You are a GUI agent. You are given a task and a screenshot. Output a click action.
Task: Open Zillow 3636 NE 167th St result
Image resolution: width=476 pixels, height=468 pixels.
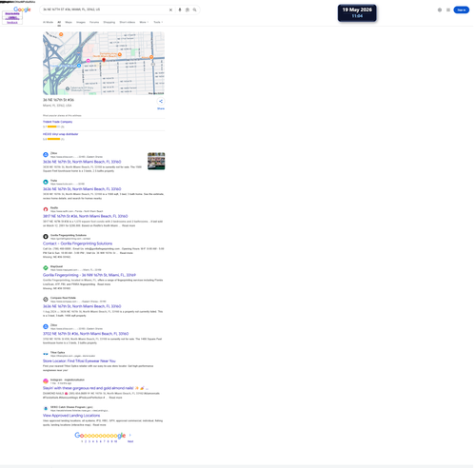(82, 162)
